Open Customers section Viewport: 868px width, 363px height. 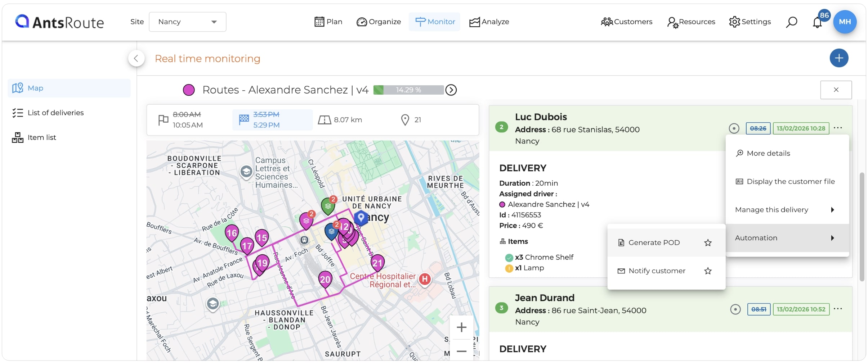(x=626, y=22)
